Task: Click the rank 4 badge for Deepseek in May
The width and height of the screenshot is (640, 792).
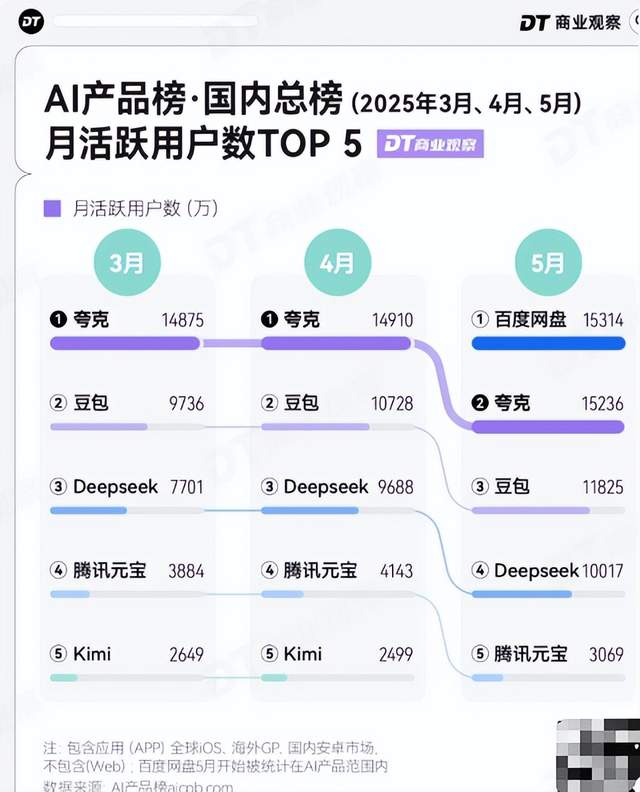Action: click(480, 571)
